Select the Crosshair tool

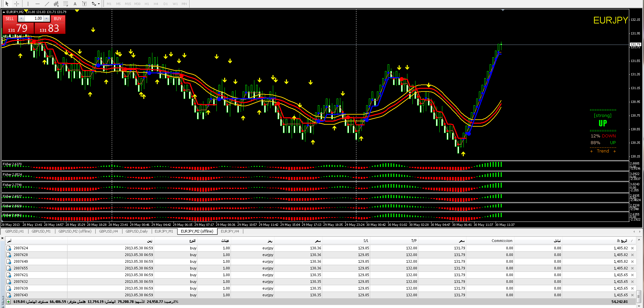coord(16,4)
